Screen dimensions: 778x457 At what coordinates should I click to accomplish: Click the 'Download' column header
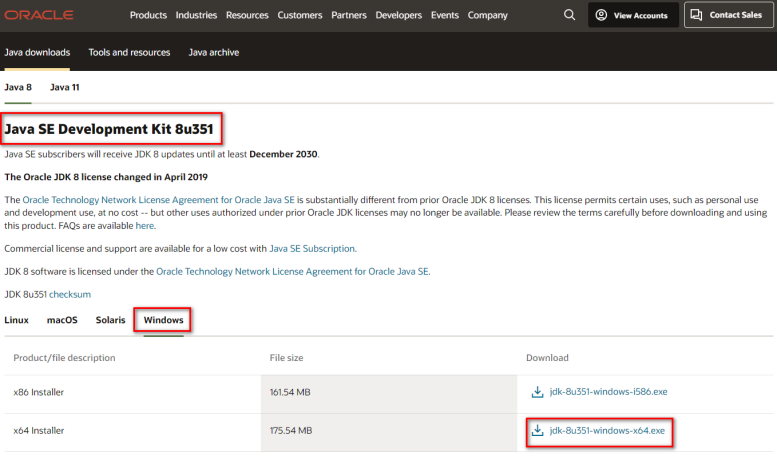tap(547, 358)
